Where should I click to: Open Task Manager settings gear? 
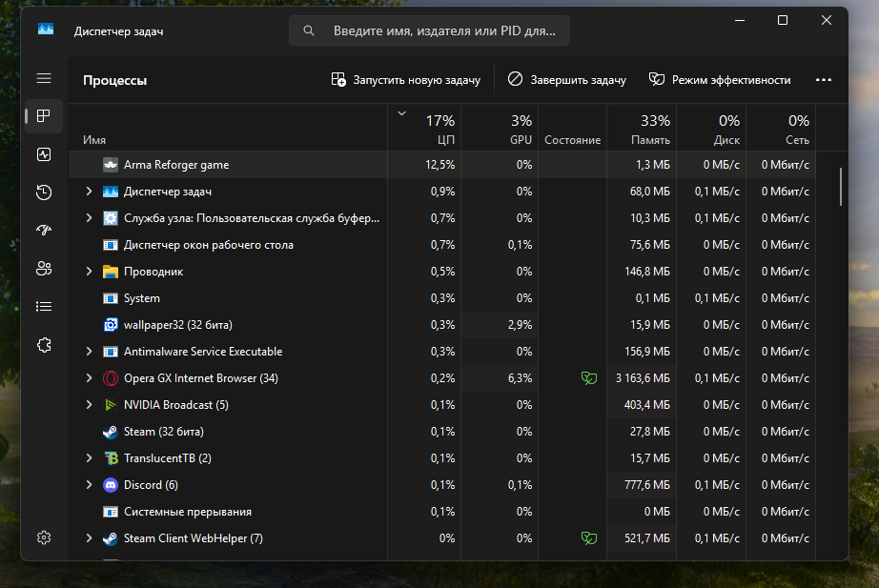[44, 538]
